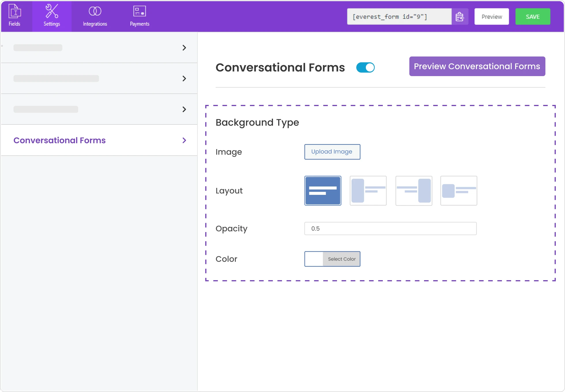The image size is (565, 392).
Task: Expand the third settings section chevron
Action: point(184,109)
